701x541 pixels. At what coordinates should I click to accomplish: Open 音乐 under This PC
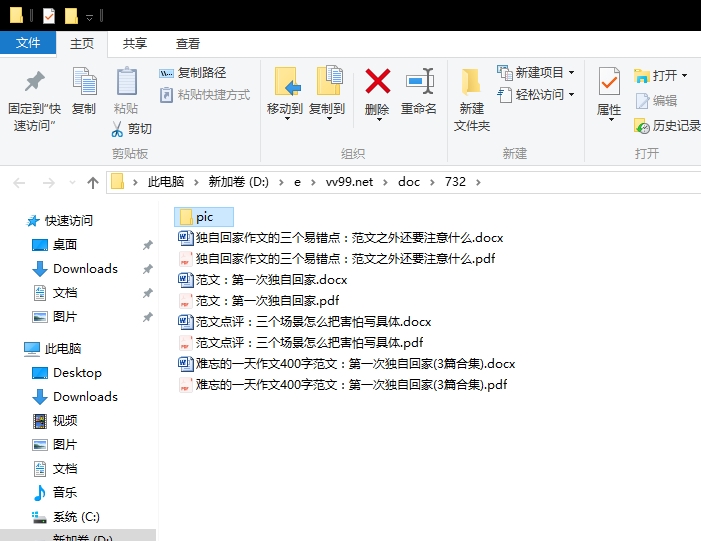[55, 493]
